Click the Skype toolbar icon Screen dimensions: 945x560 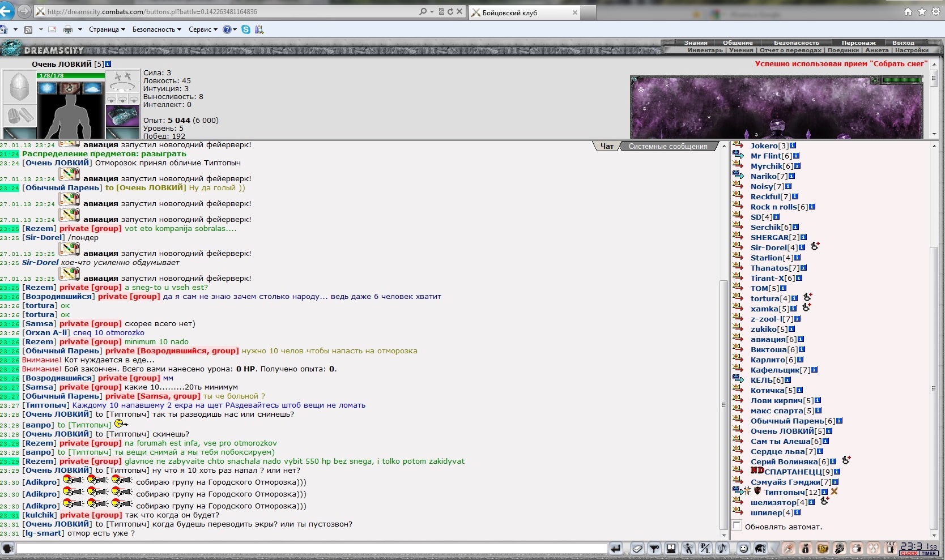246,29
